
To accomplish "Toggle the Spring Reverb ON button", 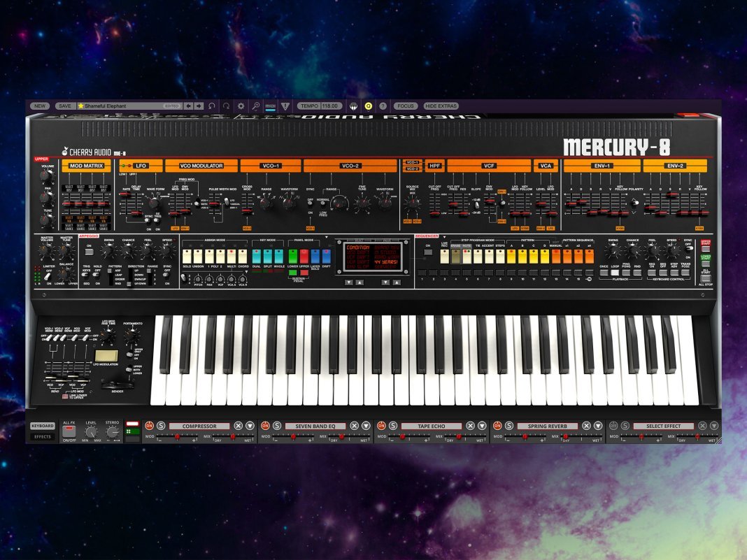I will 497,426.
